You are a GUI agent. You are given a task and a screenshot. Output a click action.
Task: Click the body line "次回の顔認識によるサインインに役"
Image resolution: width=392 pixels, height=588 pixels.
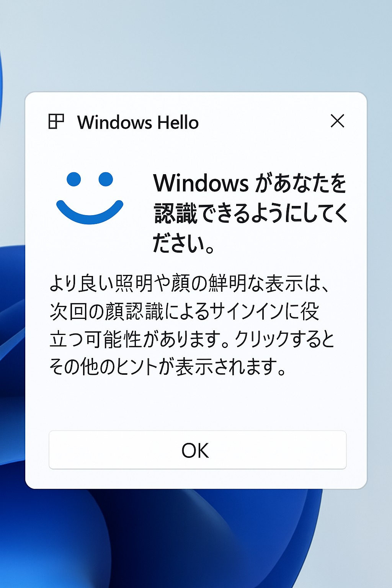pos(185,311)
